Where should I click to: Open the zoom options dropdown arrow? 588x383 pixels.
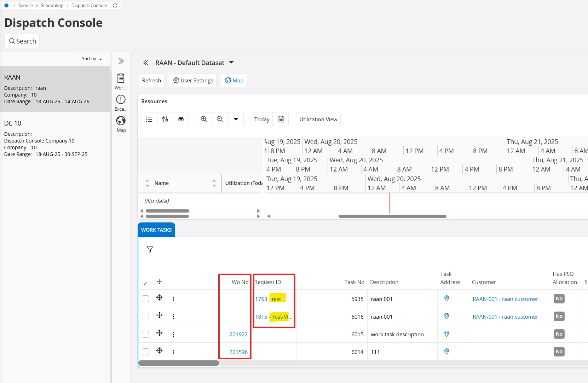pyautogui.click(x=236, y=119)
